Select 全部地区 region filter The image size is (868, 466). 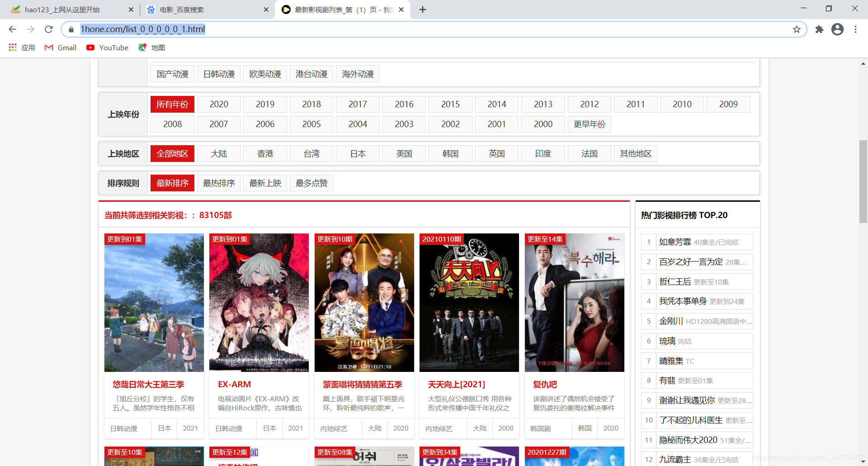click(x=172, y=154)
